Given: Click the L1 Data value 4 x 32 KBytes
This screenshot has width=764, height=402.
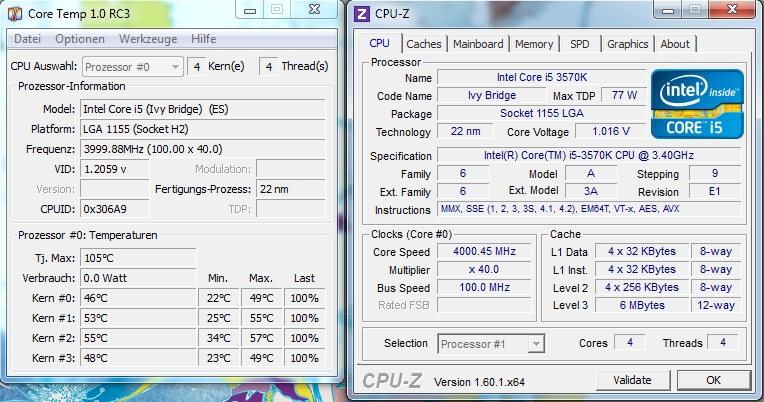Looking at the screenshot, I should point(642,251).
